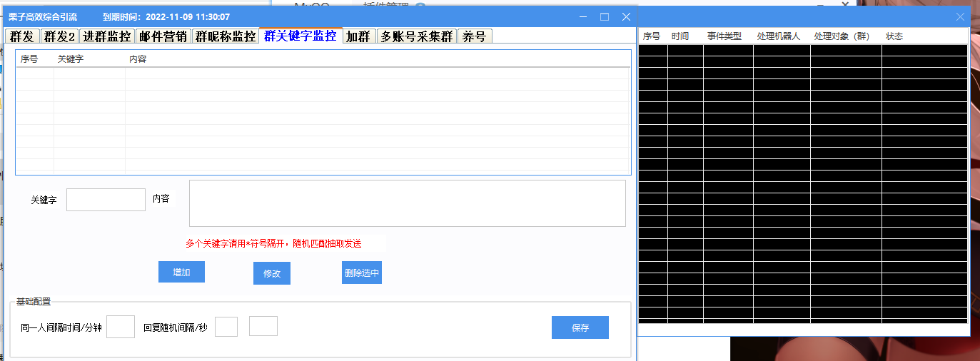Click into the 内容 text area
Viewport: 980px width, 361px height.
408,203
